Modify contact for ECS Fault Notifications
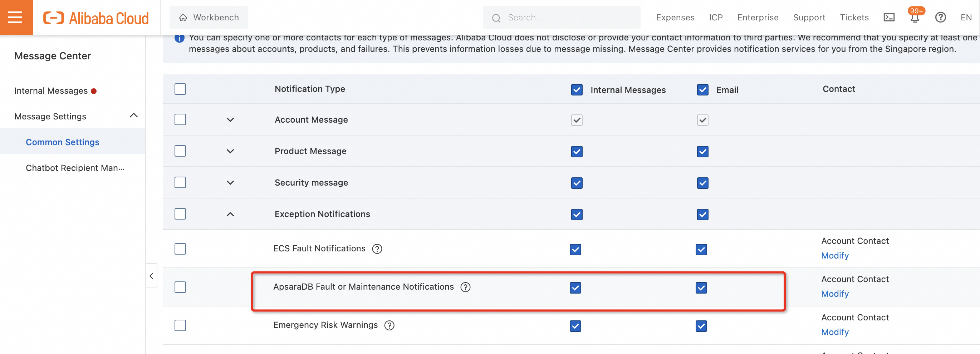 835,256
